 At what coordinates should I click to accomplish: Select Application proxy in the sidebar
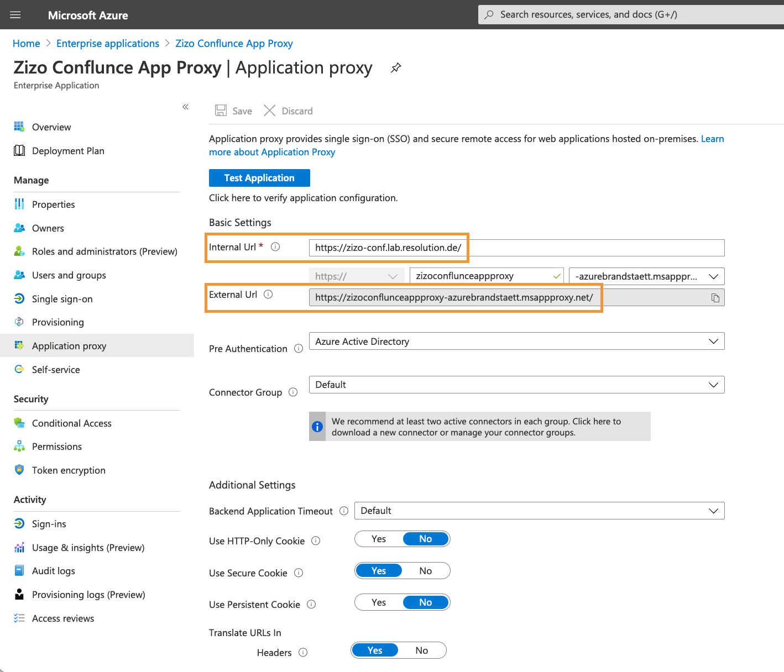[97, 346]
